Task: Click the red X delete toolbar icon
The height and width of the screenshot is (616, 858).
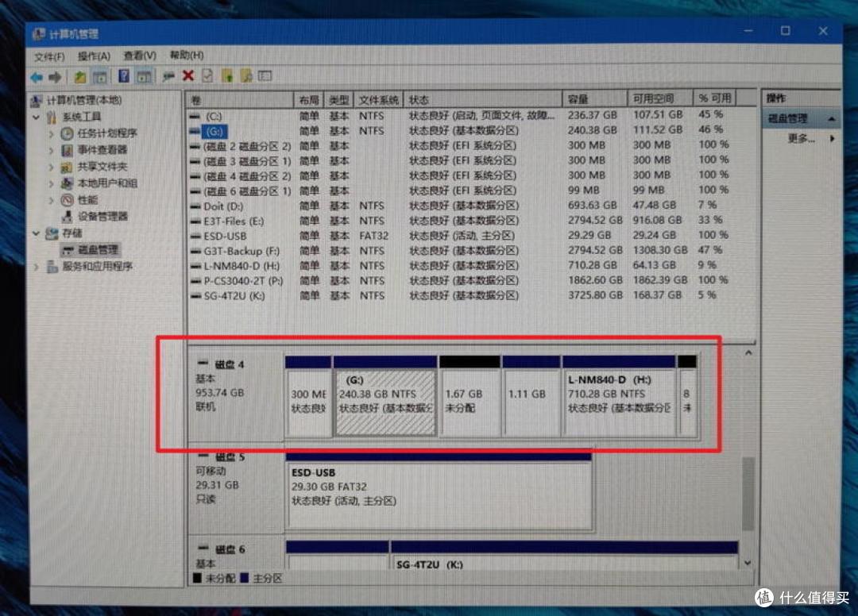Action: [x=188, y=77]
